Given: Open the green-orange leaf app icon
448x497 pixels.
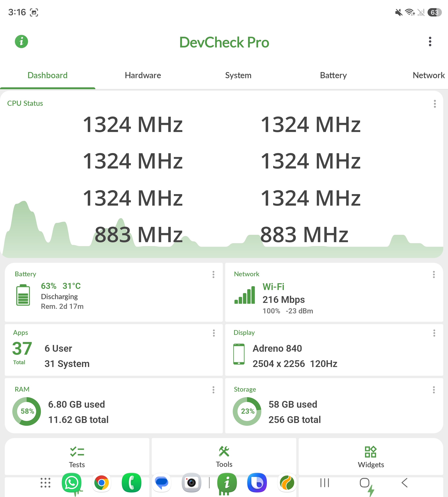Looking at the screenshot, I should [x=287, y=483].
